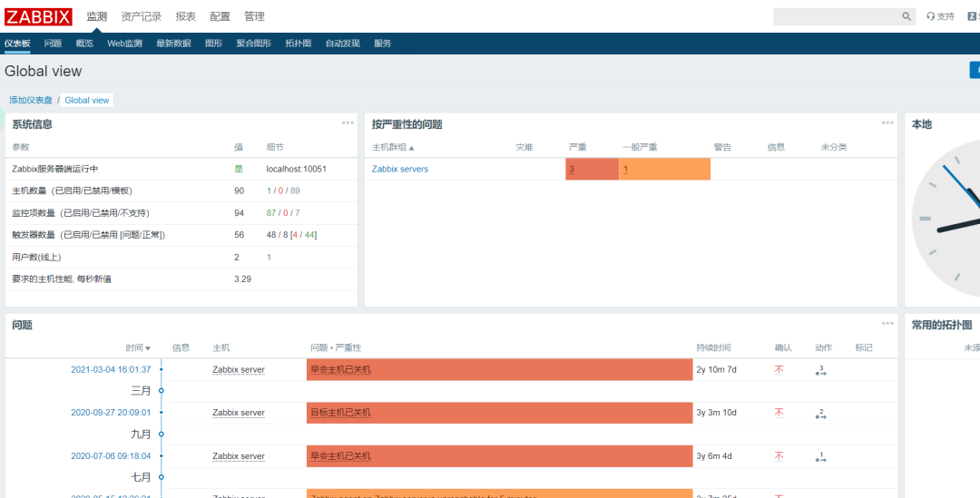Click the orange severity cell showing 1
The height and width of the screenshot is (498, 980).
coord(665,169)
